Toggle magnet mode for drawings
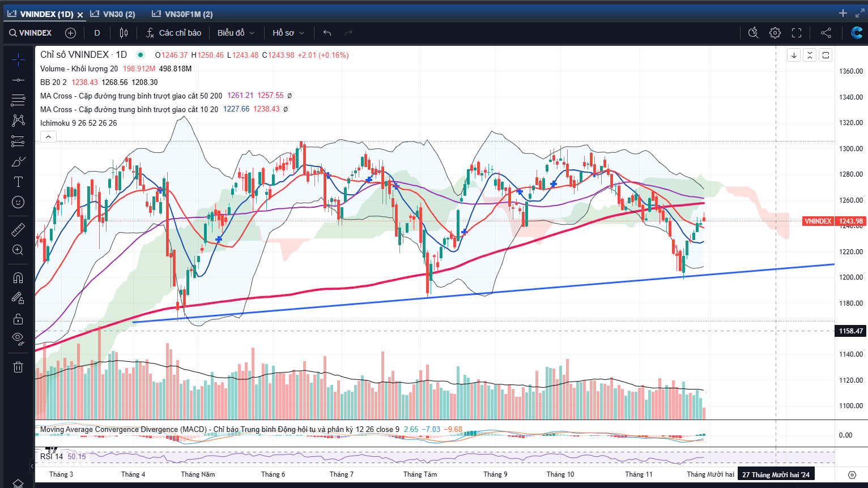Viewport: 868px width, 488px height. pos(18,277)
